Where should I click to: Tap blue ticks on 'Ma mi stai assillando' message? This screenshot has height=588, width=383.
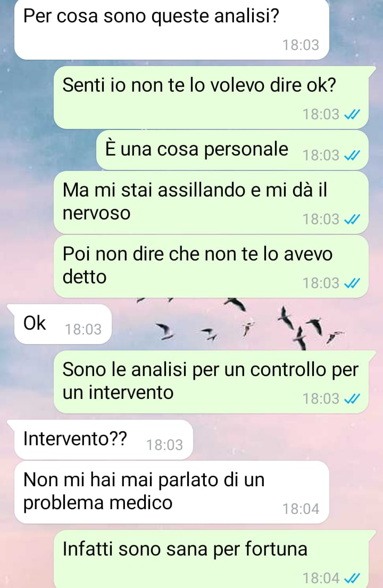click(x=352, y=219)
